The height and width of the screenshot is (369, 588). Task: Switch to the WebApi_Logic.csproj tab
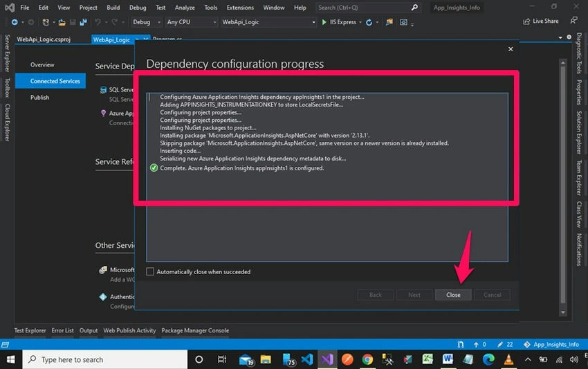44,39
